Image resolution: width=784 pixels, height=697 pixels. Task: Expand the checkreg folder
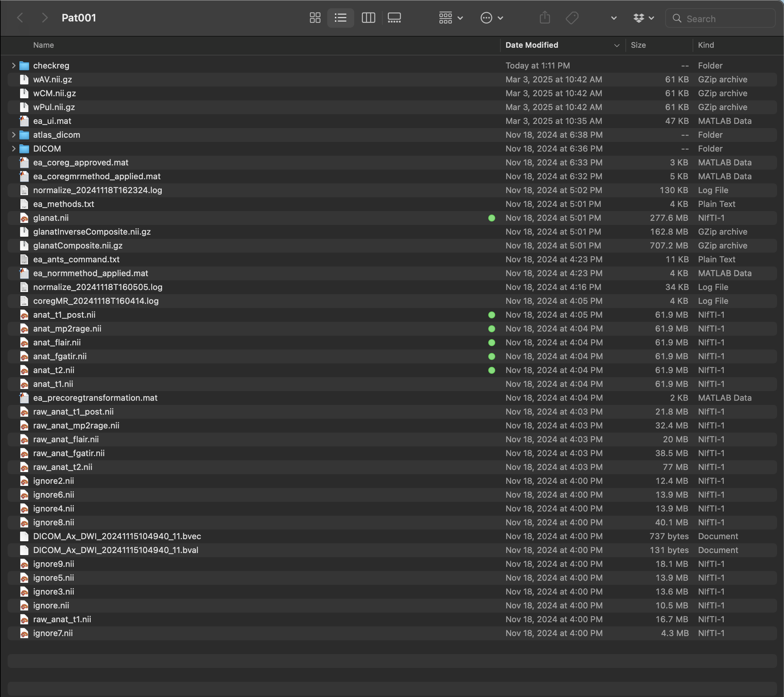14,65
